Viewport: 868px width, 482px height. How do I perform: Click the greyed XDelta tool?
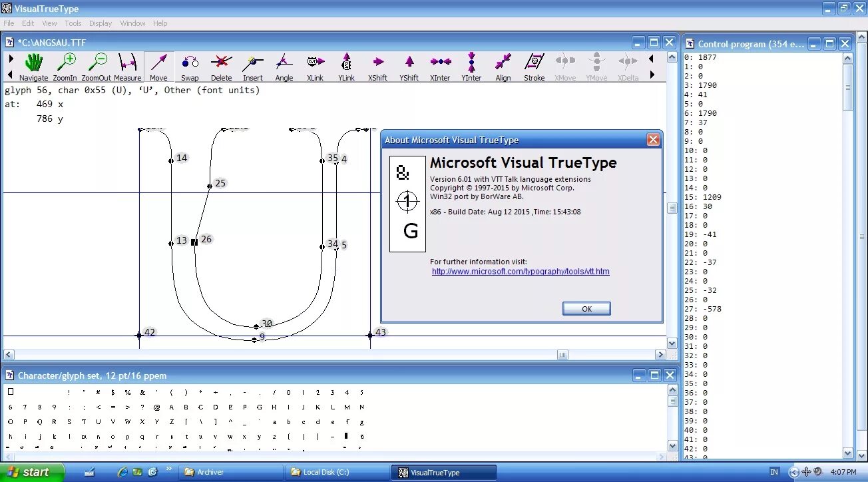(x=628, y=67)
